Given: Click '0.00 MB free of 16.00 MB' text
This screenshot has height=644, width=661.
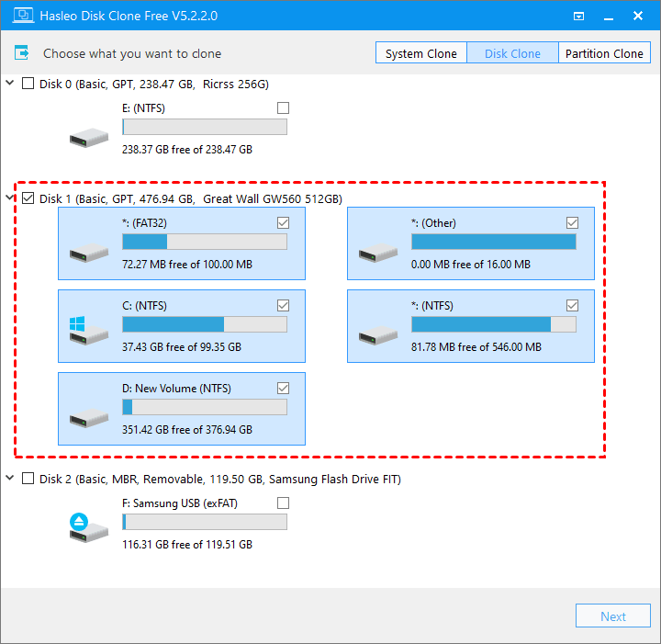Looking at the screenshot, I should pyautogui.click(x=471, y=264).
